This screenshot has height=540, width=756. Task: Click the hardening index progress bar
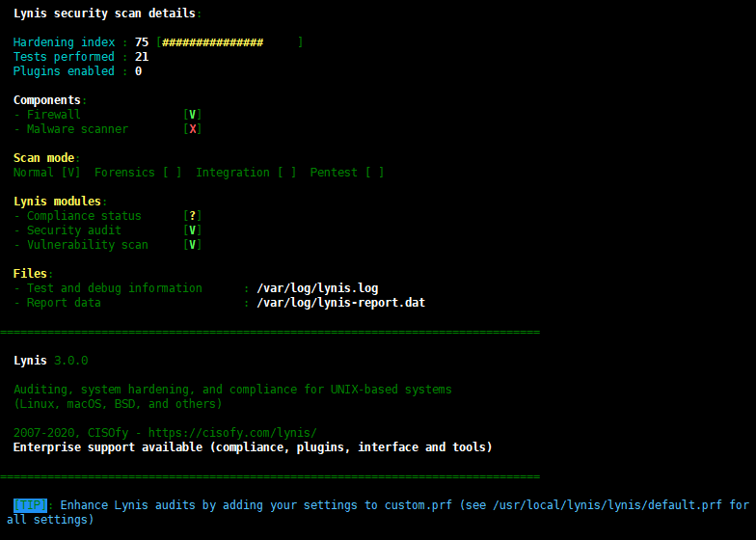(229, 42)
